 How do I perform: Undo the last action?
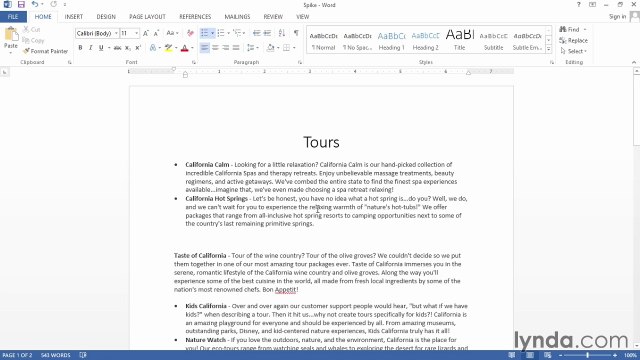pos(35,4)
